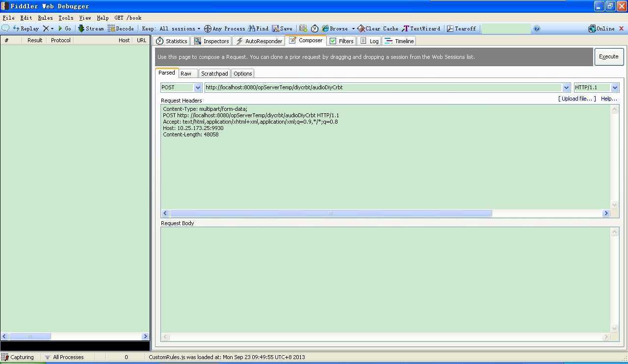Click the session list horizontal scrollbar thumb
The image size is (628, 364).
click(x=29, y=336)
